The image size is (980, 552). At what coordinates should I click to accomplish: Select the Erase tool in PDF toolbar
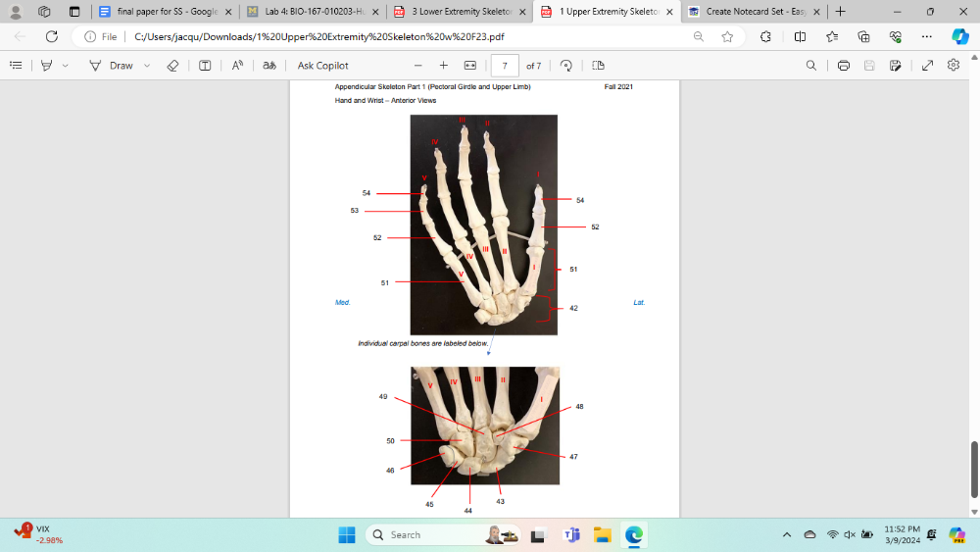click(172, 66)
